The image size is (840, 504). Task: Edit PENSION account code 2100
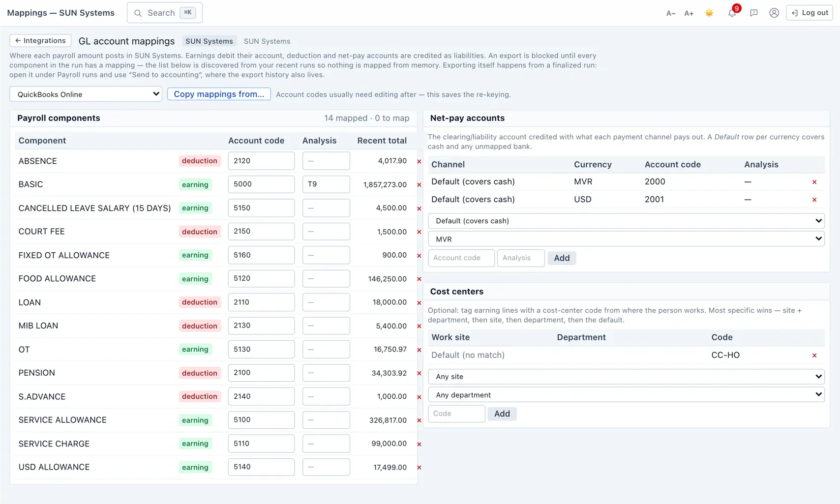261,373
